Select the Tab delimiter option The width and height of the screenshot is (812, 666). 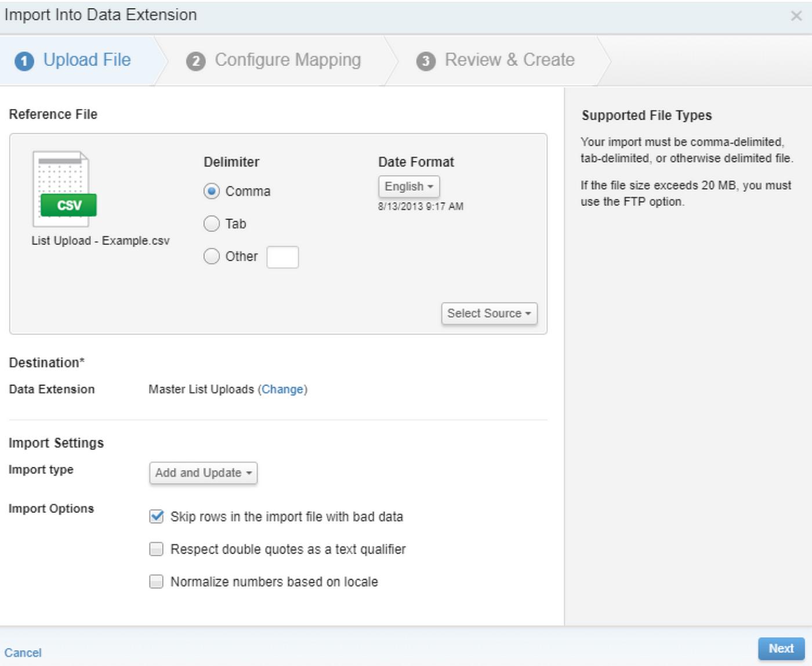211,224
